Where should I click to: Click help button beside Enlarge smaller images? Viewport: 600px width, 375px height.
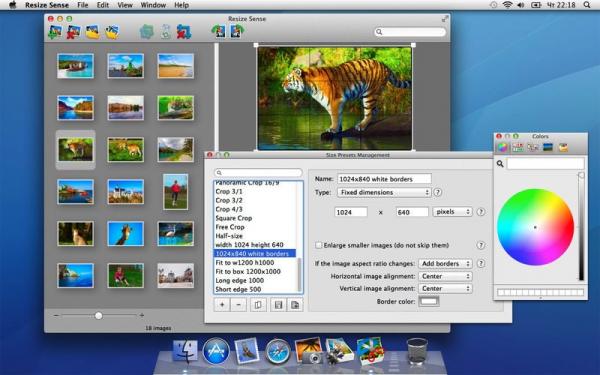pyautogui.click(x=481, y=245)
